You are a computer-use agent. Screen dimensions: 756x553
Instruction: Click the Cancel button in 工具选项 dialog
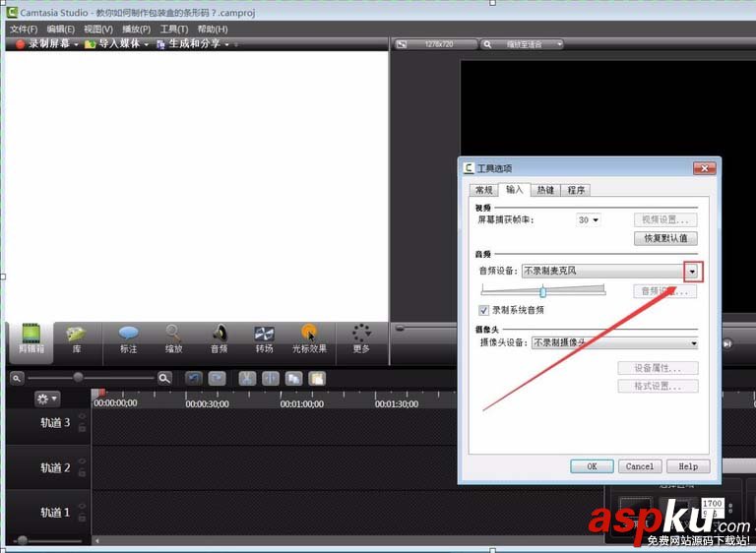point(640,466)
